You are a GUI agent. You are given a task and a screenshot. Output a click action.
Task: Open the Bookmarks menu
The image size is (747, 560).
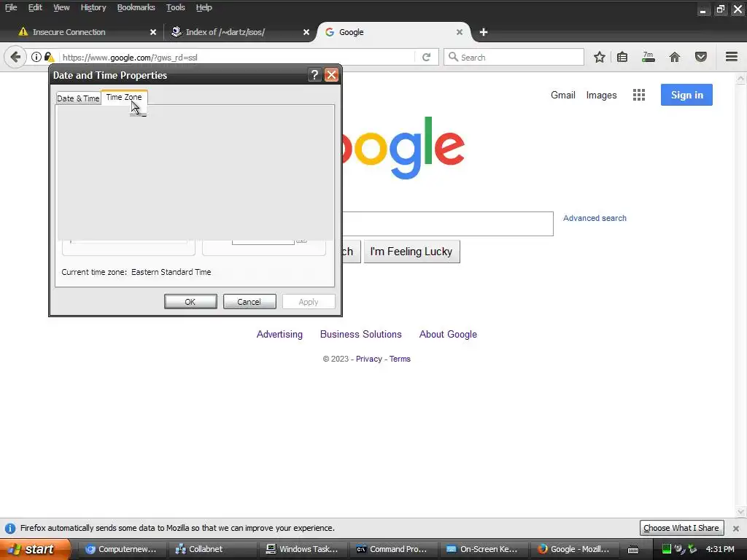136,7
